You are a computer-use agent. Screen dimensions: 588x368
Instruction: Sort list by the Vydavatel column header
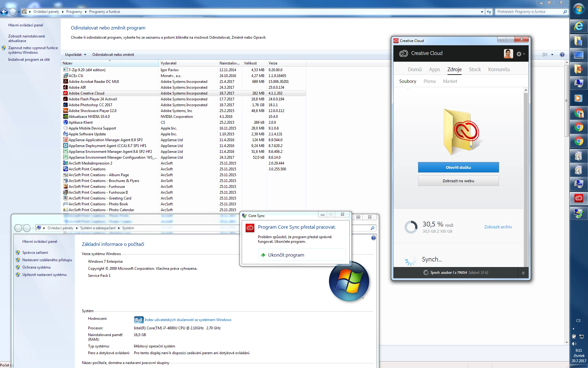pos(188,63)
